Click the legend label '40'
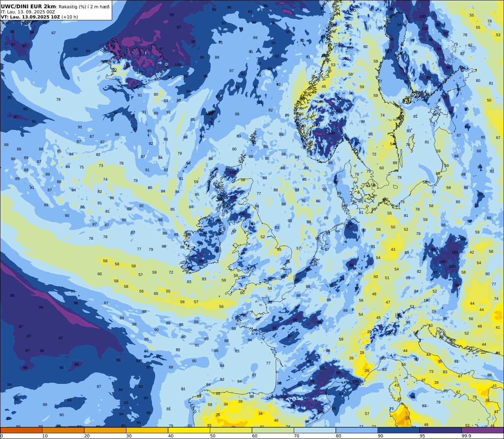The image size is (504, 439). [171, 436]
